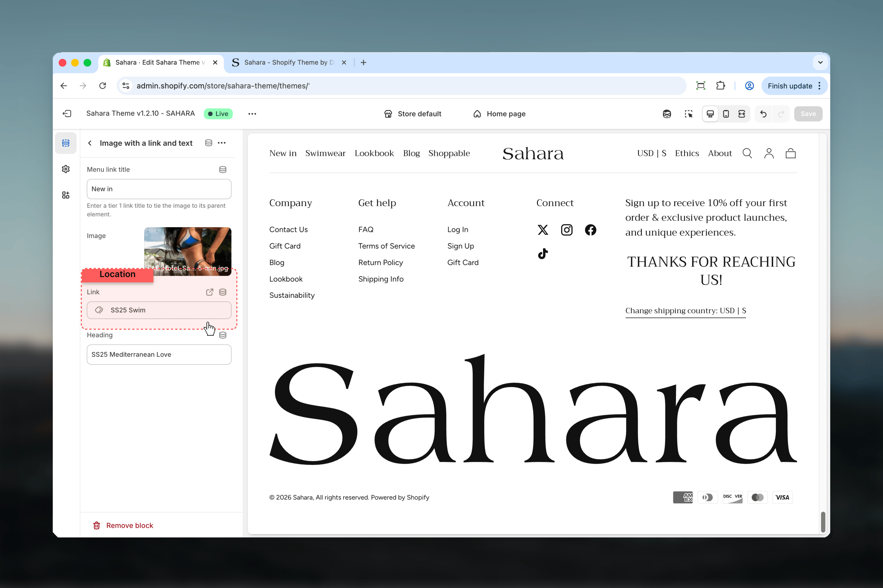Connect dynamic source for Menu link title
Screen dimensions: 883x588
(x=223, y=169)
